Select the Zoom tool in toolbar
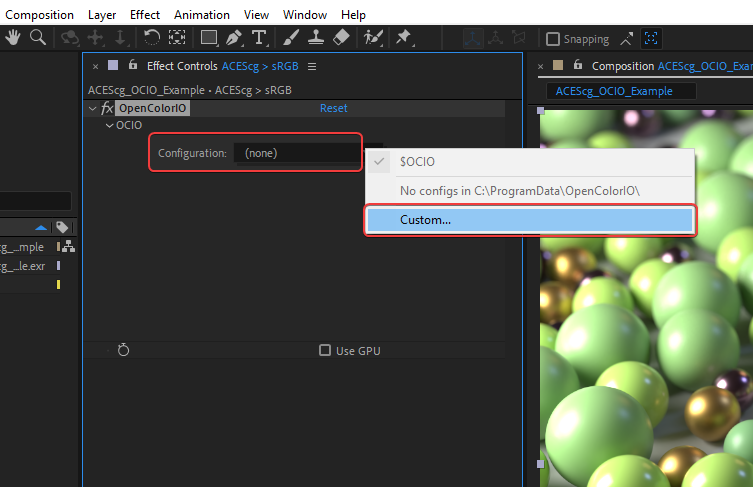This screenshot has width=753, height=487. (38, 38)
